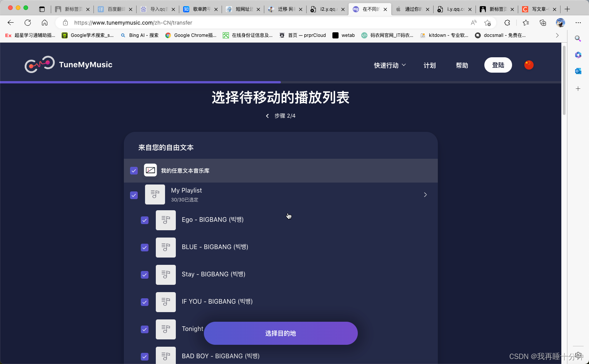This screenshot has width=589, height=364.
Task: Deselect BAD BOY - BIGBANG song
Action: [x=145, y=357]
